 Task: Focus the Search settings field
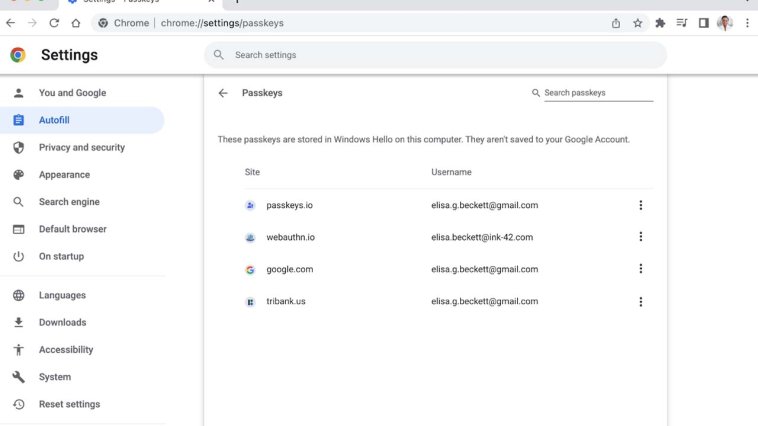(x=435, y=55)
